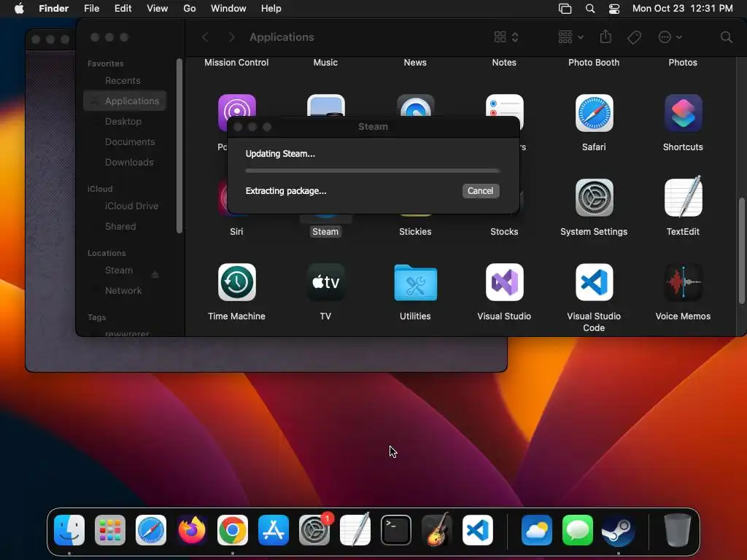Launch Google Chrome from the Dock
747x560 pixels.
pos(233,530)
